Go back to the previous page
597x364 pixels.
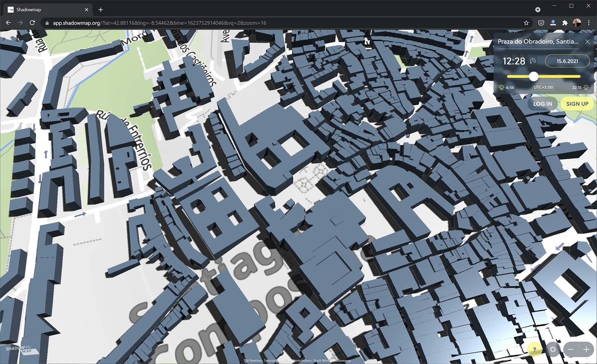click(x=8, y=23)
